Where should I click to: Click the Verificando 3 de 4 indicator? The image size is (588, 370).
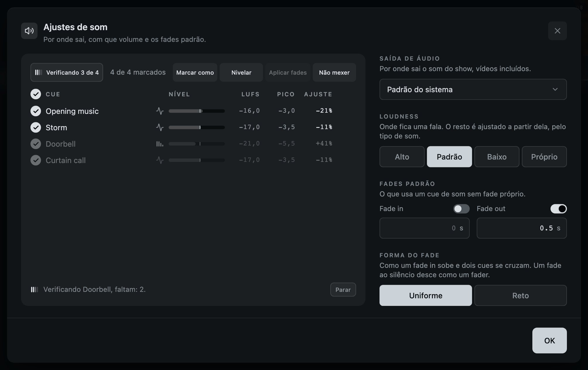tap(67, 72)
